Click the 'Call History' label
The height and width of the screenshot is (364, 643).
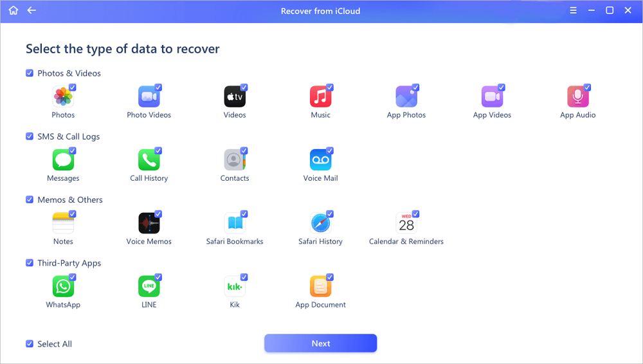coord(149,178)
